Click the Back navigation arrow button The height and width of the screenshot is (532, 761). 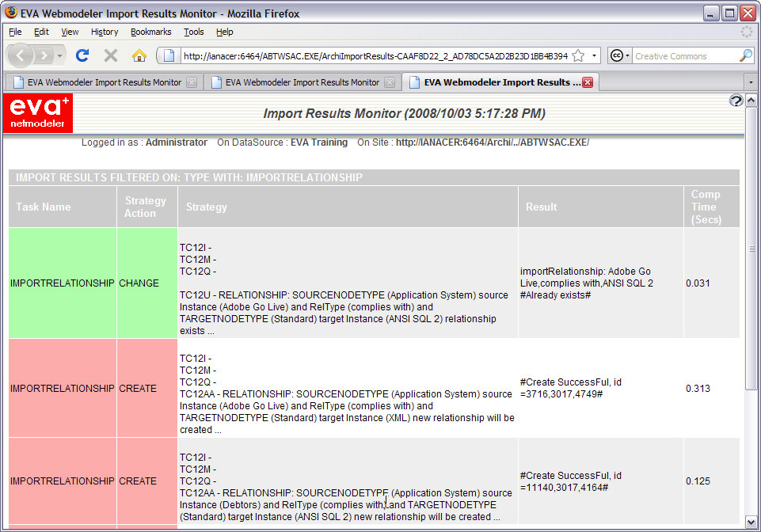[x=21, y=55]
